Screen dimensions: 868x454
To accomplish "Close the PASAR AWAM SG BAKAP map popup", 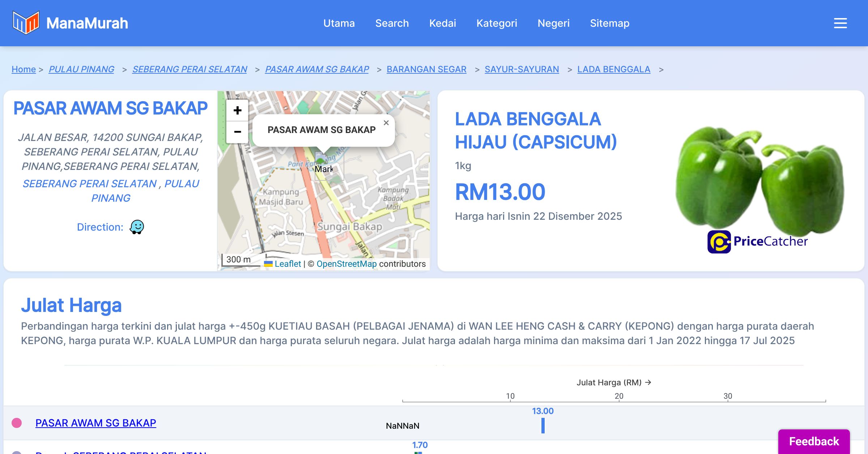I will [x=386, y=123].
